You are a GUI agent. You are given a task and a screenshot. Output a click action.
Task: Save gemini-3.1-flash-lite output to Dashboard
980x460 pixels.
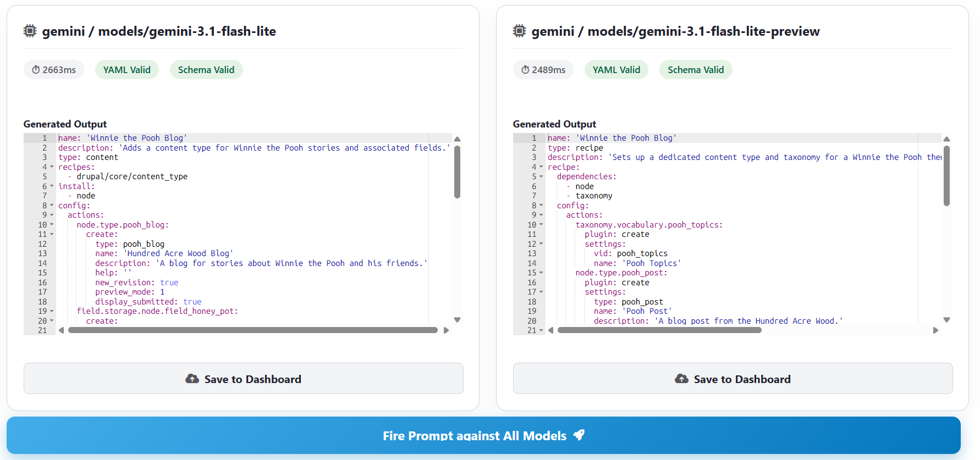coord(244,379)
